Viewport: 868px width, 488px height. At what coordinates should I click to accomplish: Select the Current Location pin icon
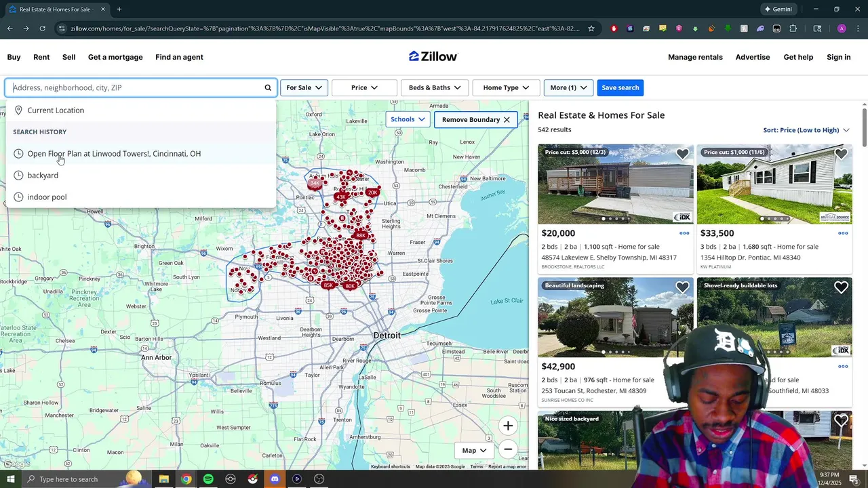point(18,110)
